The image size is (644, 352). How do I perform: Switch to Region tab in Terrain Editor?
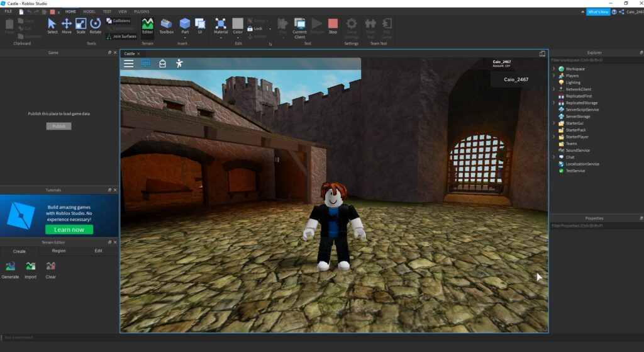click(x=58, y=251)
